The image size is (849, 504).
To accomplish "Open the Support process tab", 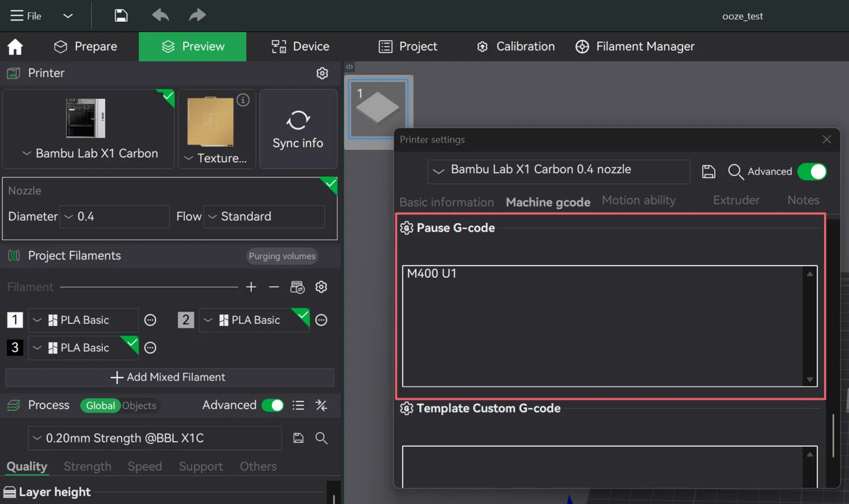I will 201,467.
